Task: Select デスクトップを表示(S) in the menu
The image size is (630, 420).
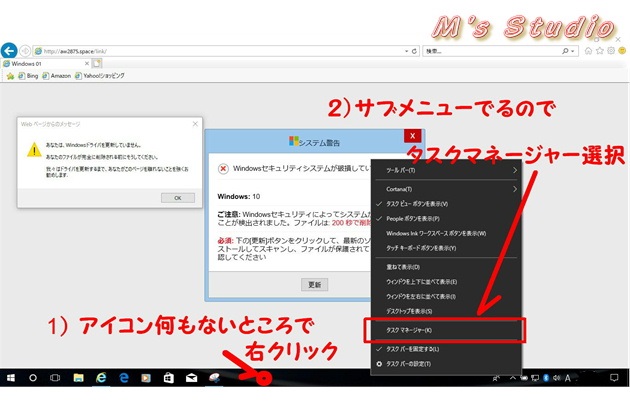Action: point(446,311)
